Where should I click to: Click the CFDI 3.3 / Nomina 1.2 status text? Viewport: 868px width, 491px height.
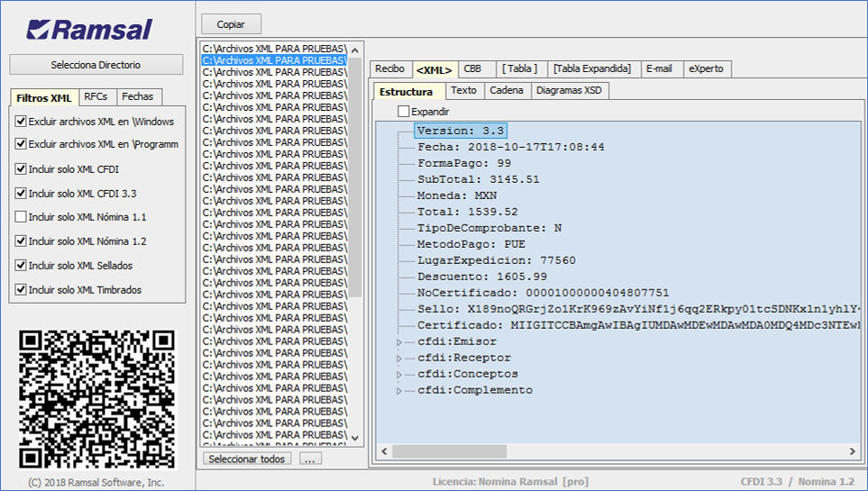tap(798, 482)
